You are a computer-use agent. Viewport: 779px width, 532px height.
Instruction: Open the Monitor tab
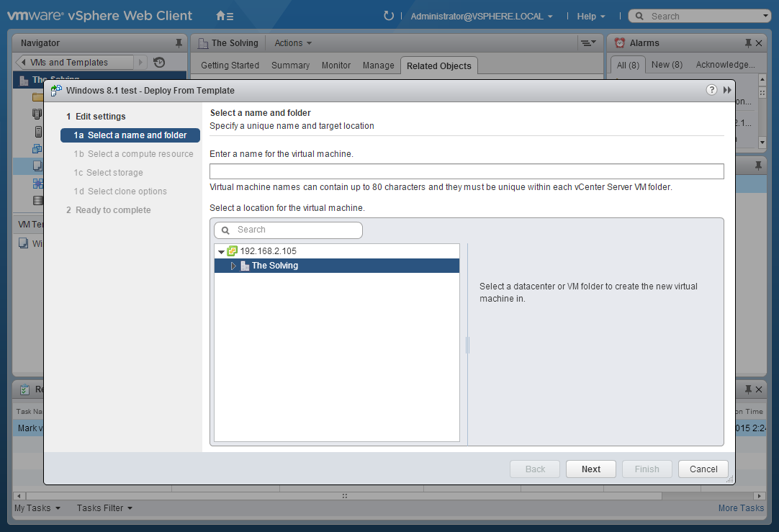click(x=336, y=65)
